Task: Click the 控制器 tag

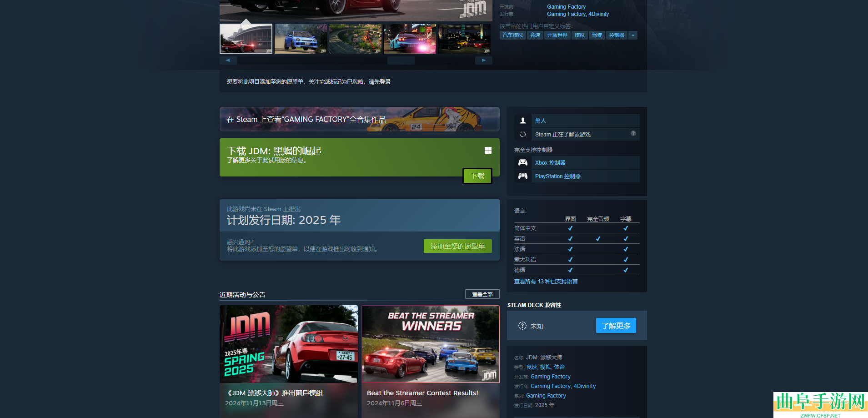Action: pyautogui.click(x=617, y=35)
